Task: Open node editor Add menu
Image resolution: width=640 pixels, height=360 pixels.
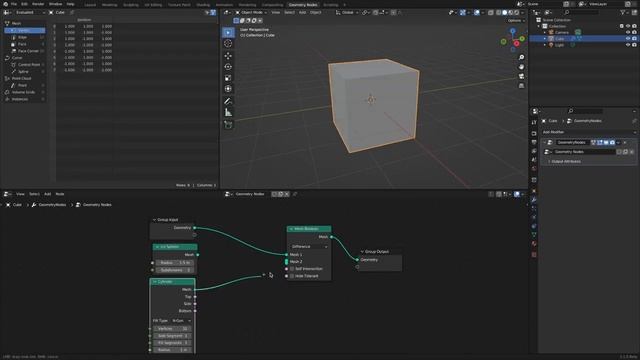Action: 47,194
